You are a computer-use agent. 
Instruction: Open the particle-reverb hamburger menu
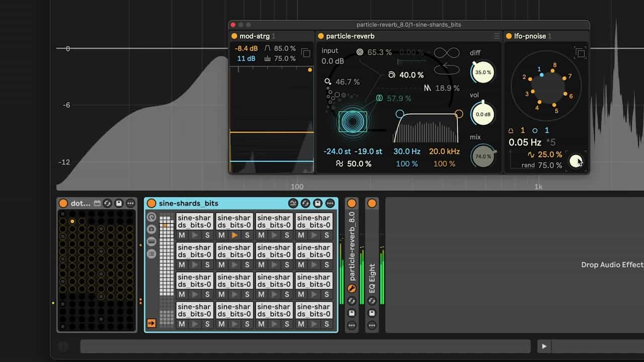(497, 36)
